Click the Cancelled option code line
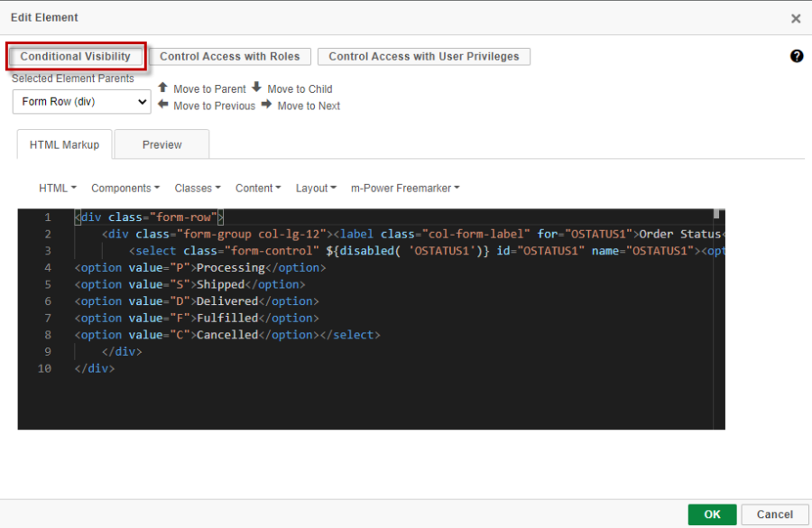Screen dimensions: 812x528 (226, 335)
